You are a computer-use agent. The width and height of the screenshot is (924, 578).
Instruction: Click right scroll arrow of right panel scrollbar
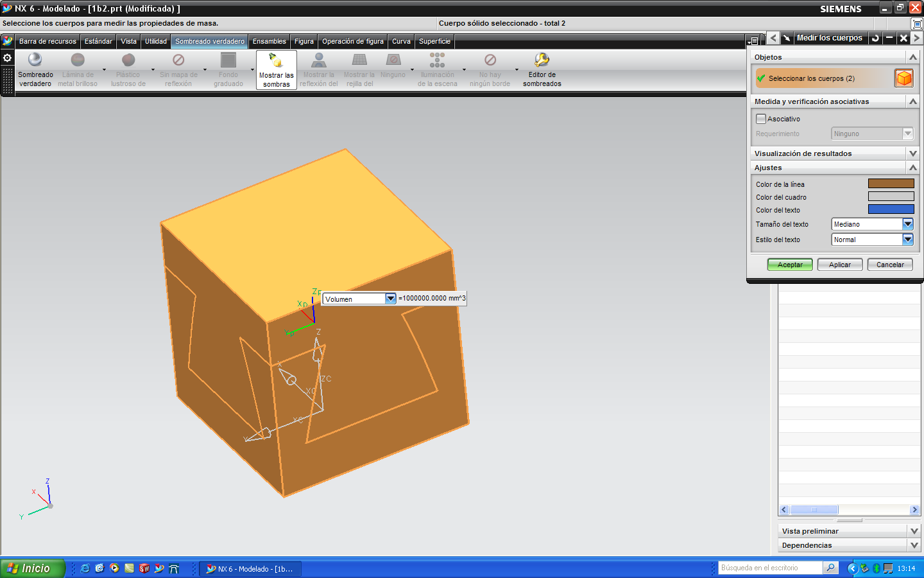(x=914, y=510)
